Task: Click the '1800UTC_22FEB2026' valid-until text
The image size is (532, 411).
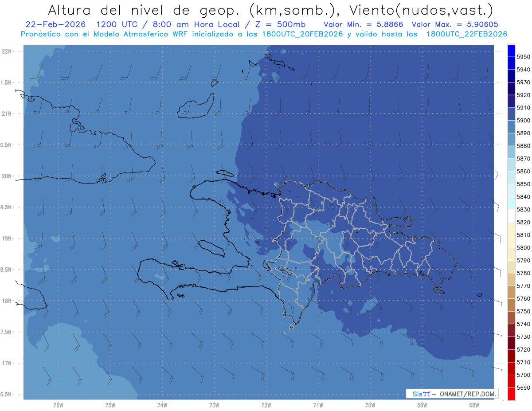Action: (466, 34)
